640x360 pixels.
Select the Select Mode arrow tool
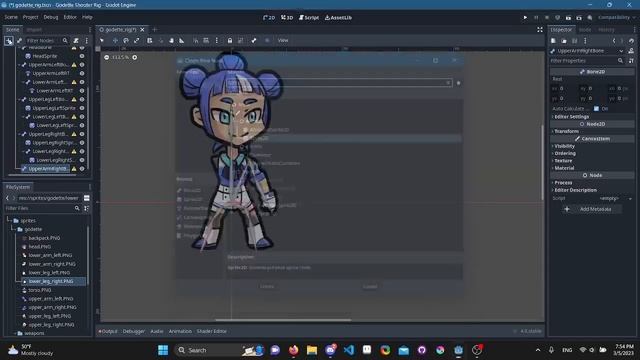point(102,40)
